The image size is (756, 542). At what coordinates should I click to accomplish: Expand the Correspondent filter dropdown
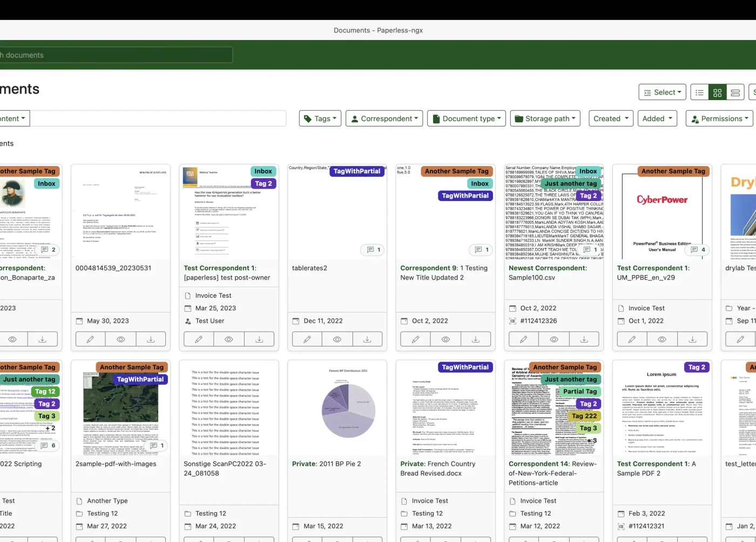pyautogui.click(x=384, y=118)
